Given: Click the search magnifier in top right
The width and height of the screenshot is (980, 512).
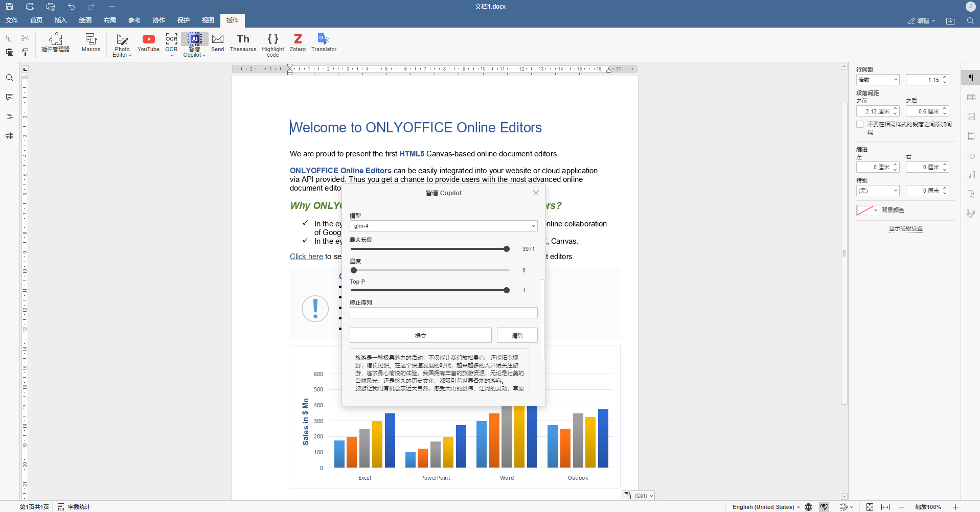Looking at the screenshot, I should [x=970, y=21].
